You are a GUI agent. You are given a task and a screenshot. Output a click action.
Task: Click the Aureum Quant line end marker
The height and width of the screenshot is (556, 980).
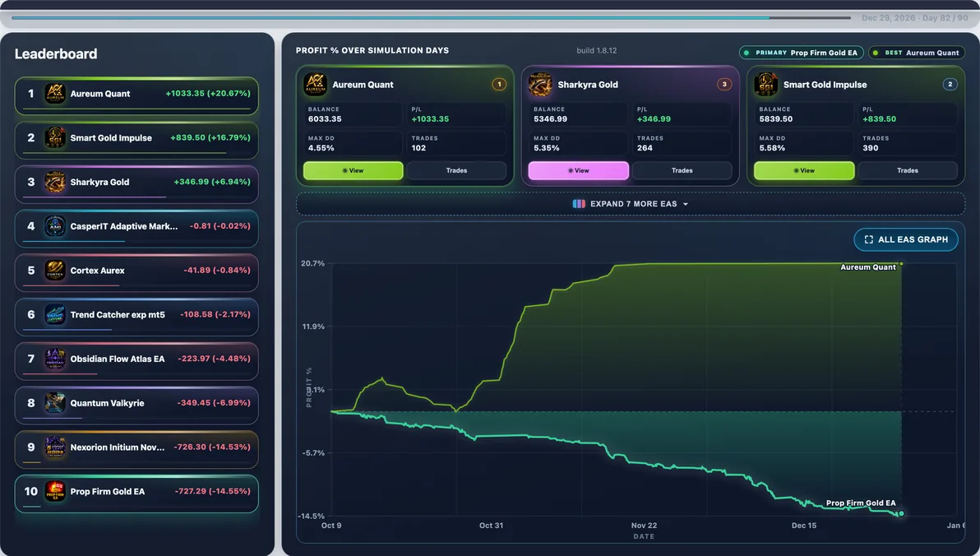pyautogui.click(x=900, y=264)
